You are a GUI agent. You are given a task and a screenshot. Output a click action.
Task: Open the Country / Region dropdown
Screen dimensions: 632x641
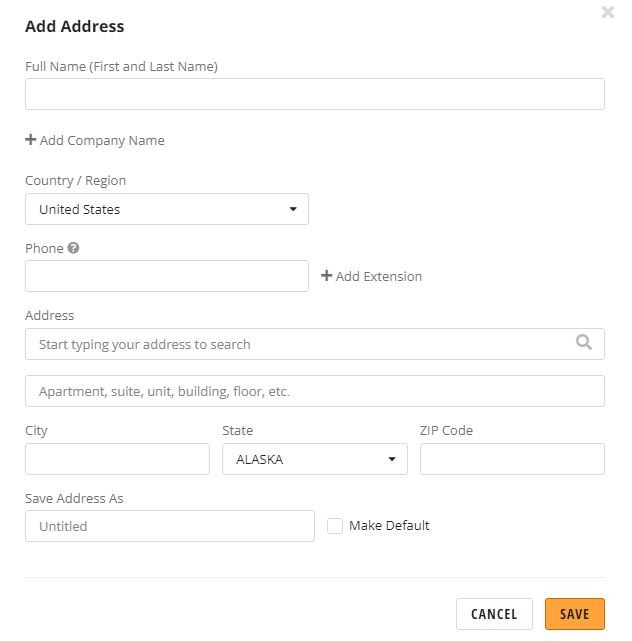pyautogui.click(x=167, y=209)
